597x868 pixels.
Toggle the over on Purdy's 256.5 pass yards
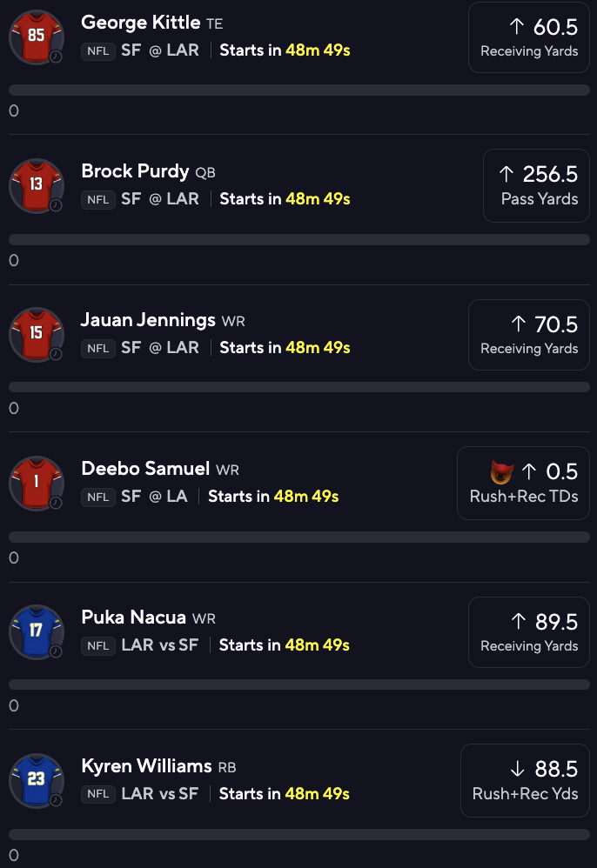[536, 185]
